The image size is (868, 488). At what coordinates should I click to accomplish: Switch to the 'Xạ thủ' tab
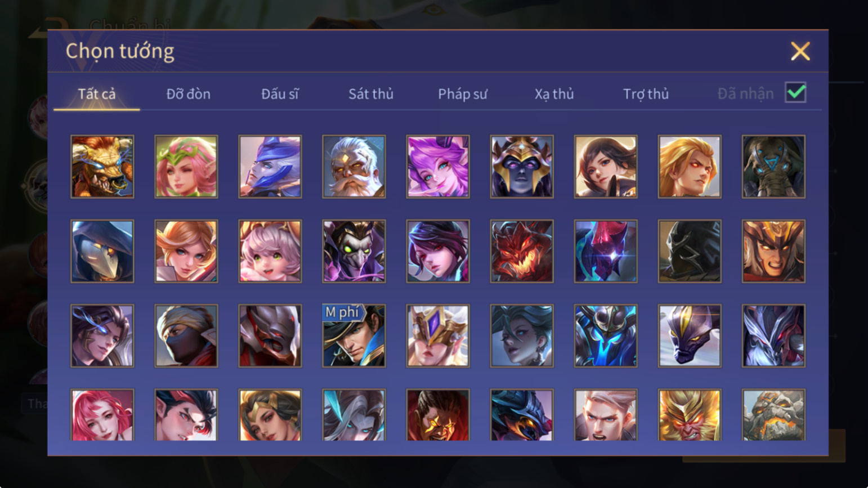click(554, 94)
